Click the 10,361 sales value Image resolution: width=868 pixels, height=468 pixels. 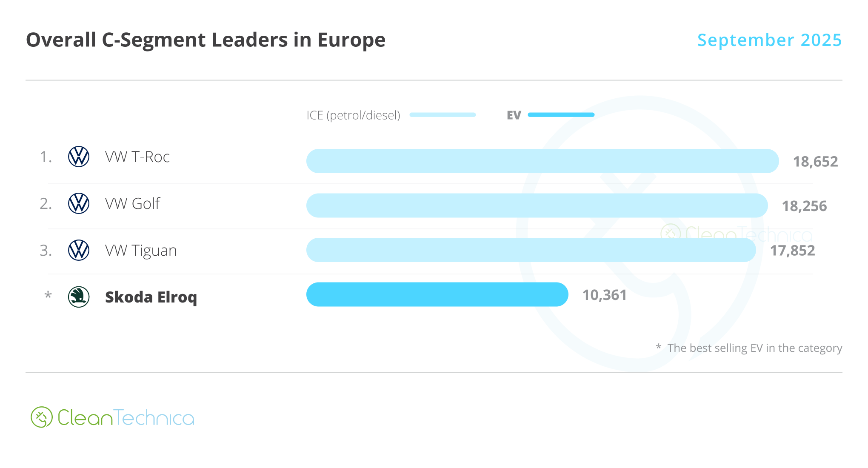604,295
